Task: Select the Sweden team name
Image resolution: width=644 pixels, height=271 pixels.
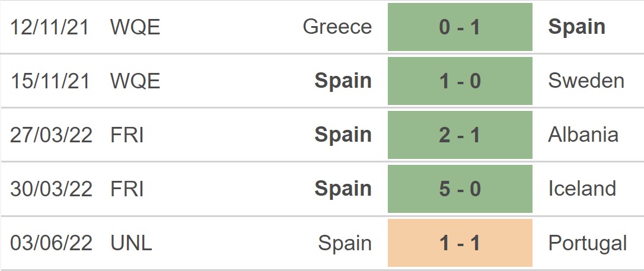Action: 586,81
